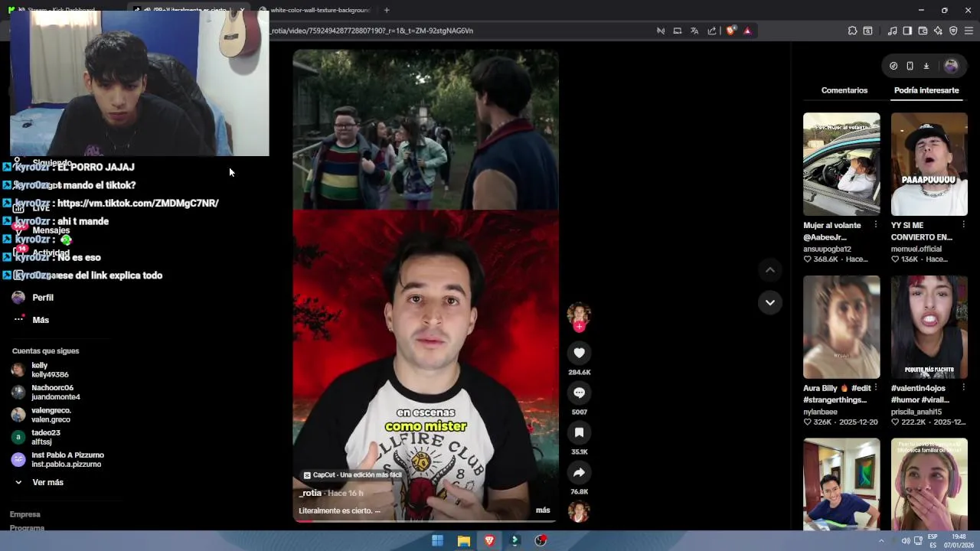Open a new browser tab with plus button
980x551 pixels.
387,10
